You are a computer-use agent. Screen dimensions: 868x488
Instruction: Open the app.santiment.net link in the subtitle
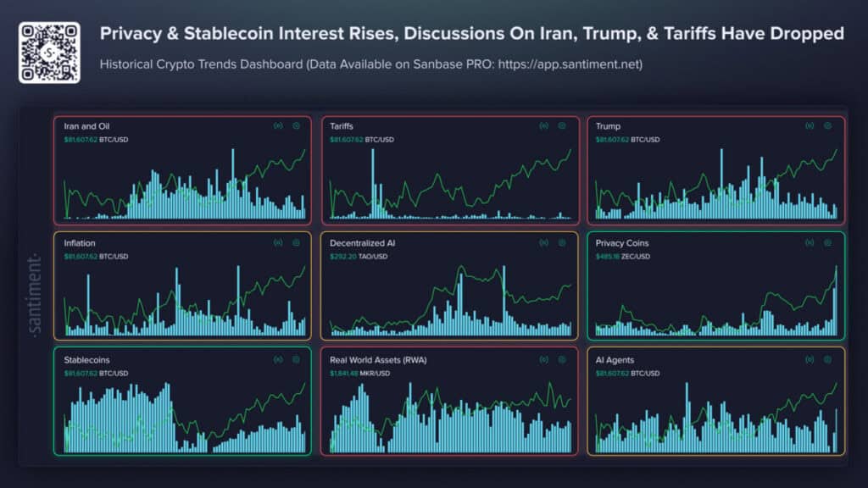[569, 64]
